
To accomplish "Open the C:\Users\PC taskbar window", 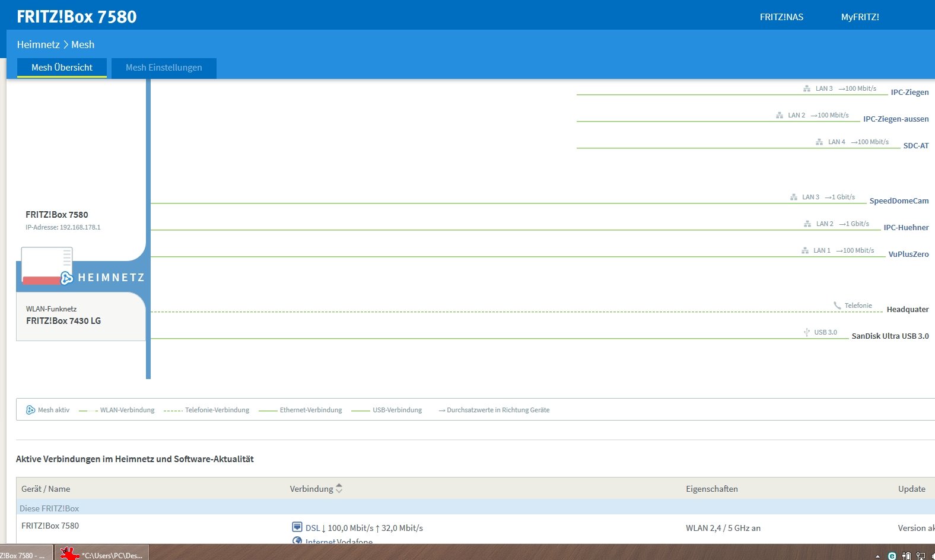I will (x=102, y=553).
